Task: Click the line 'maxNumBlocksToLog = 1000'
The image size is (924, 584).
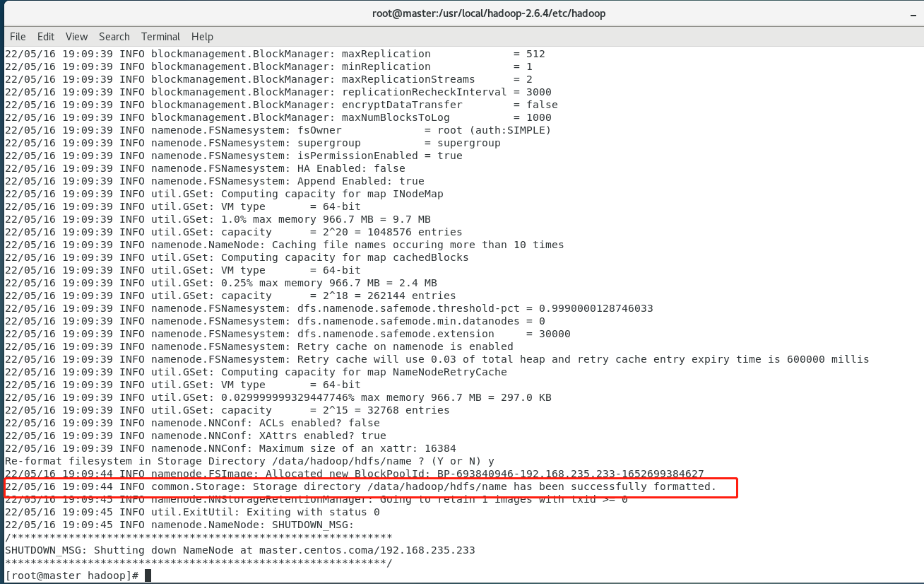Action: point(278,117)
